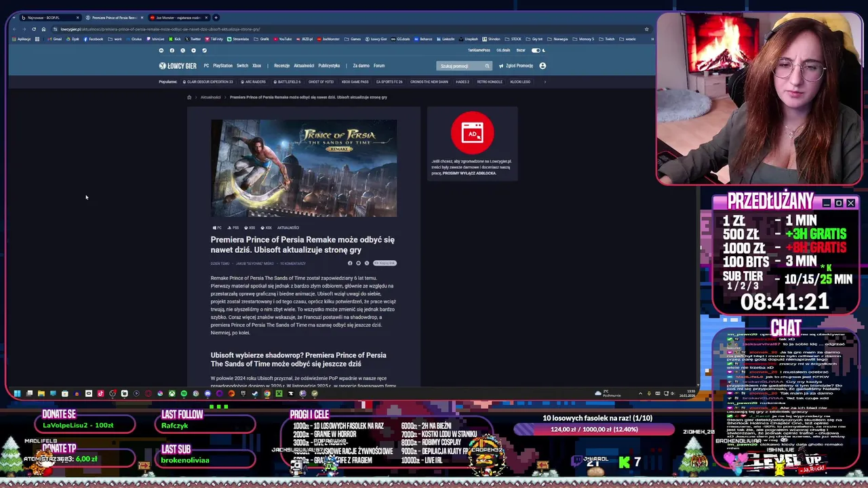Reload the page in browser
868x488 pixels.
(34, 29)
